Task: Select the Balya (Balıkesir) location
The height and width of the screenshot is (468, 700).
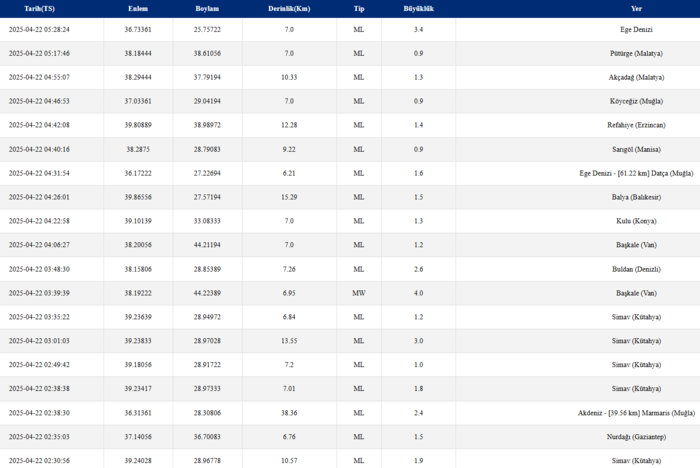Action: (x=636, y=197)
